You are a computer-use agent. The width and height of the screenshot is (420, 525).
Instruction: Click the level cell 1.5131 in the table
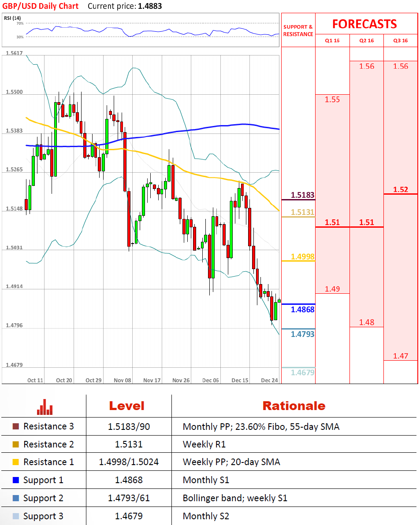129,444
